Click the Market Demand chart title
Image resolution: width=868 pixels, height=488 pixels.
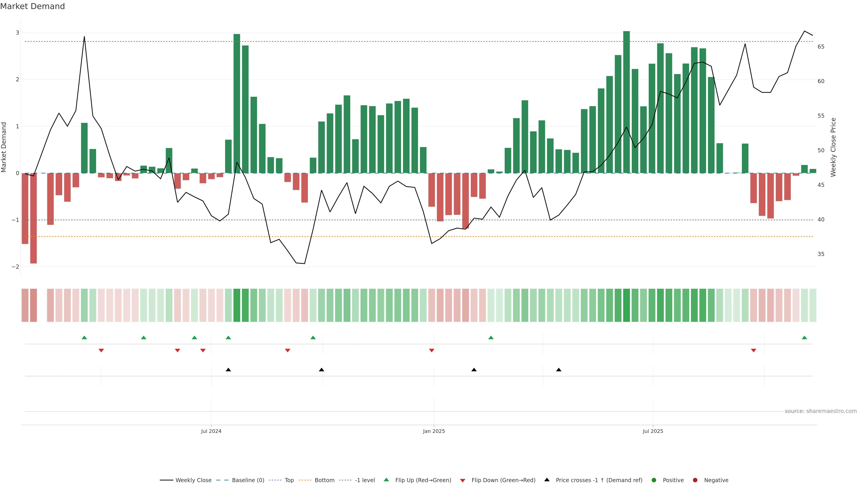32,6
